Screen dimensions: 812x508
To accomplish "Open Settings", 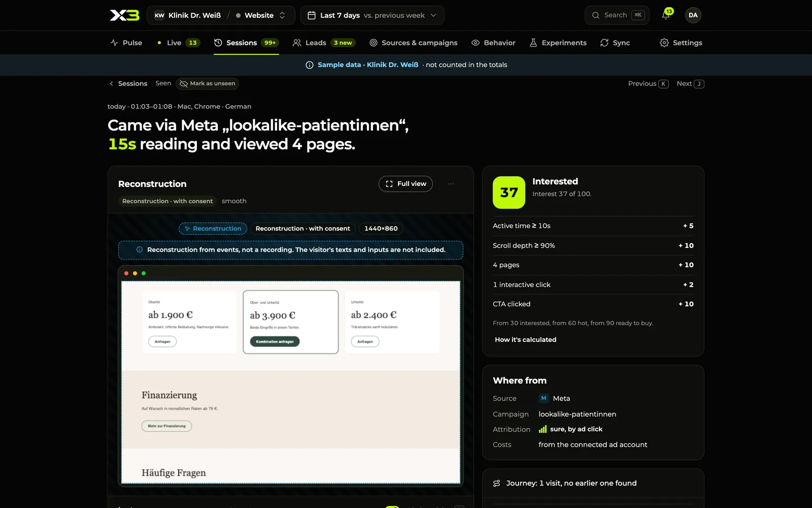I will click(x=681, y=43).
